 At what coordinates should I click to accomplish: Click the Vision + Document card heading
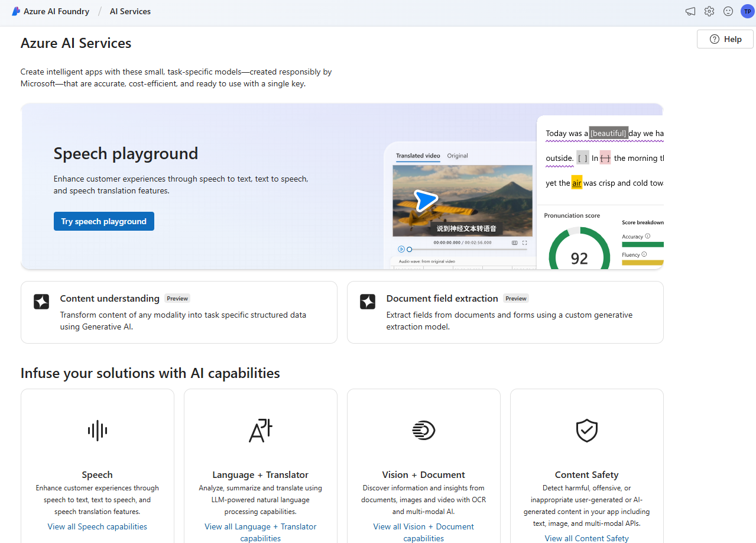tap(424, 474)
